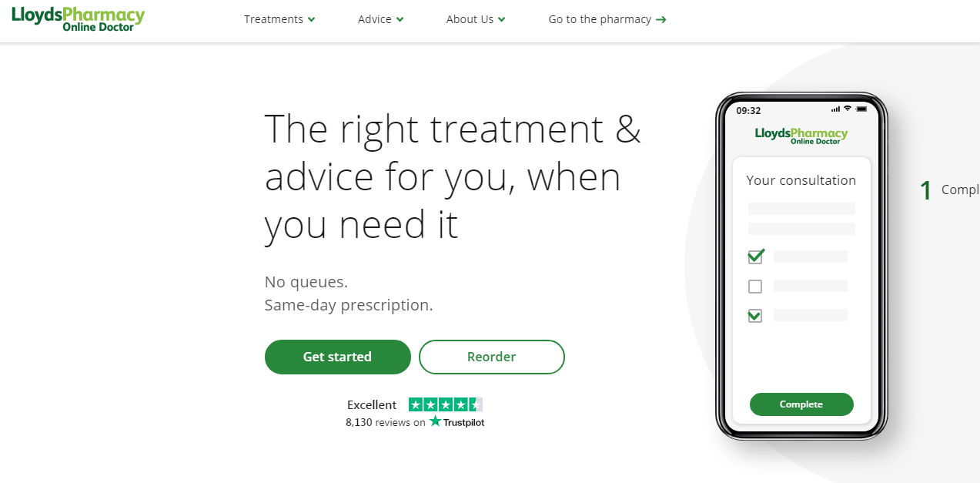This screenshot has width=980, height=483.
Task: Expand the Treatments dropdown chevron
Action: click(x=311, y=20)
